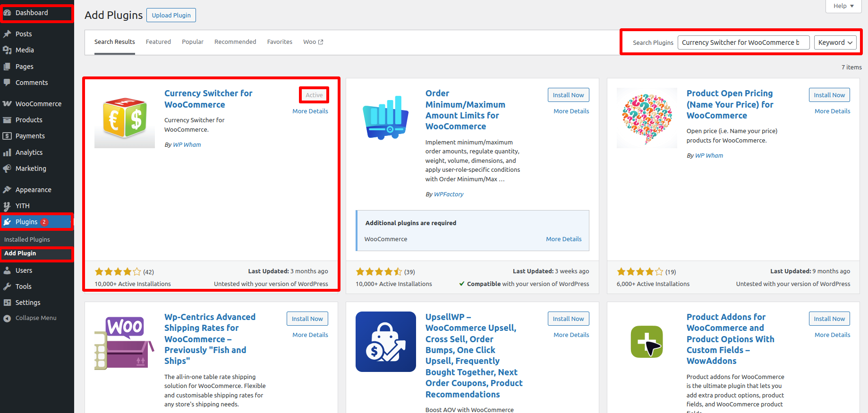The width and height of the screenshot is (868, 413).
Task: Click inside the Search Plugins text field
Action: click(x=743, y=42)
